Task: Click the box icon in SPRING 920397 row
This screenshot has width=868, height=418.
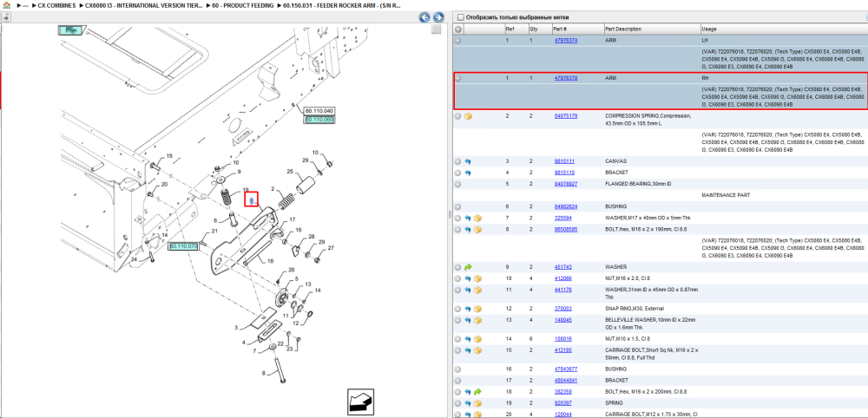Action: pyautogui.click(x=477, y=403)
